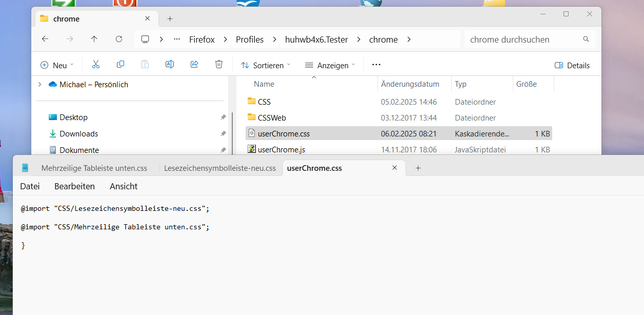644x315 pixels.
Task: Click the Copy icon in Explorer toolbar
Action: (120, 65)
